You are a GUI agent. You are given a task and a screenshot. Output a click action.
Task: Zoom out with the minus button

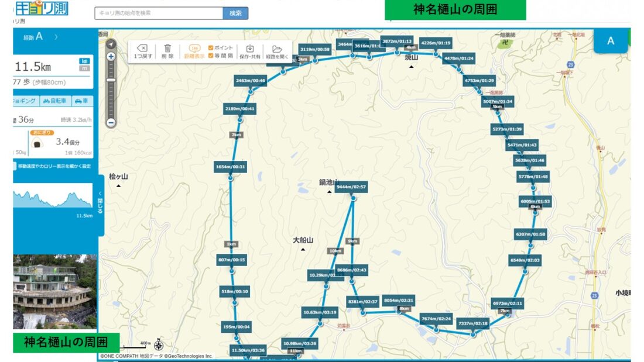point(111,122)
